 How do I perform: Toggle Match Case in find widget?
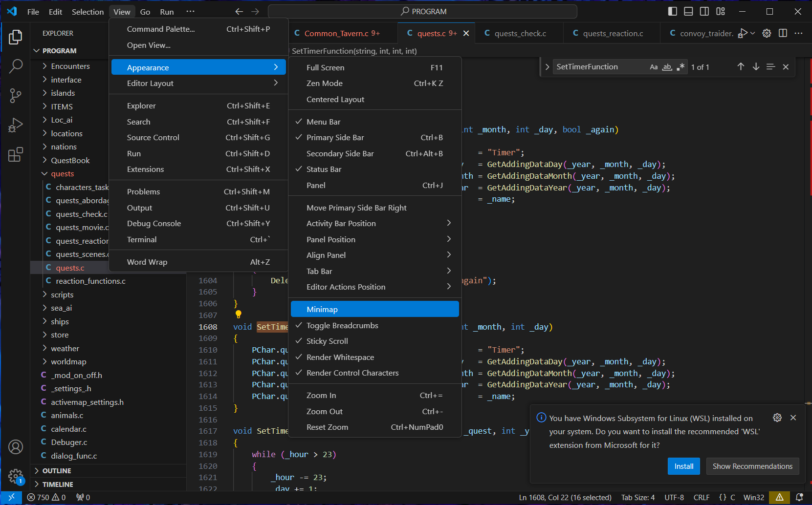pyautogui.click(x=654, y=67)
